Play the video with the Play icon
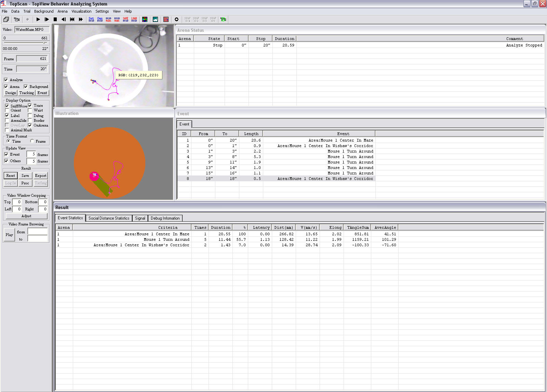Image resolution: width=547 pixels, height=392 pixels. (38, 19)
